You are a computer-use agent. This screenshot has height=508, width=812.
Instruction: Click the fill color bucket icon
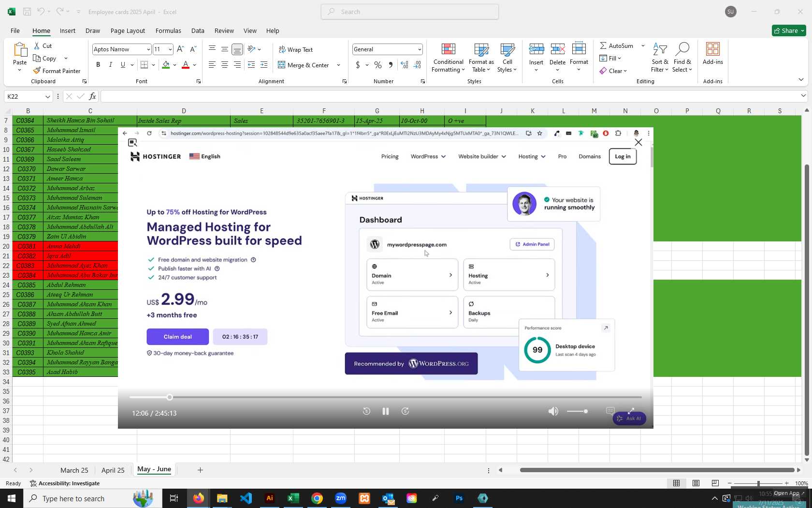click(166, 65)
